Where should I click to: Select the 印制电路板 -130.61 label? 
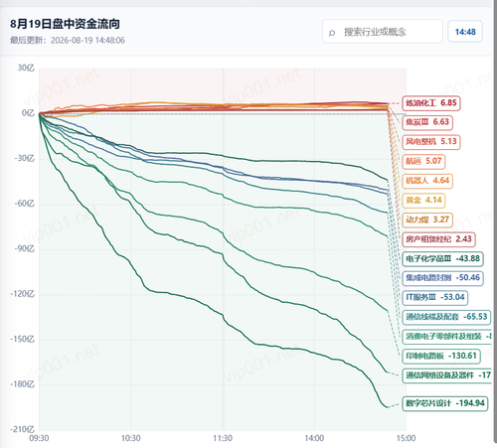point(441,356)
